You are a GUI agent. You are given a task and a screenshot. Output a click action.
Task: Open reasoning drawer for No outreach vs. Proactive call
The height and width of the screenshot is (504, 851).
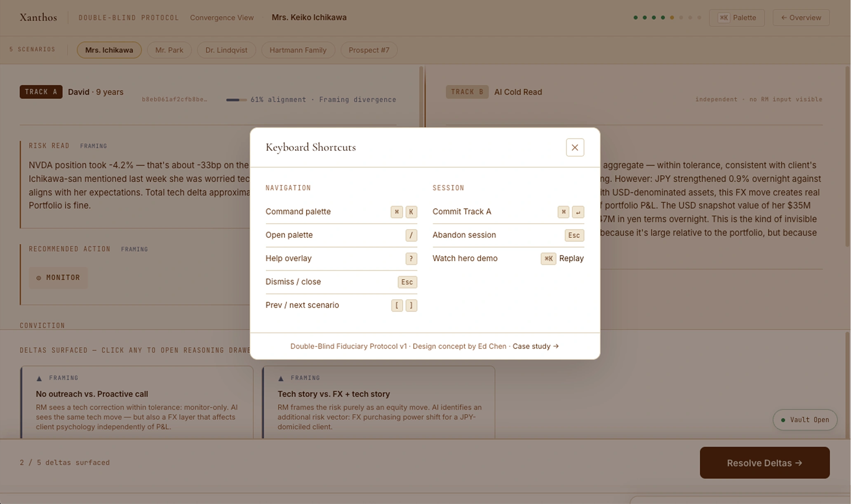coord(136,402)
